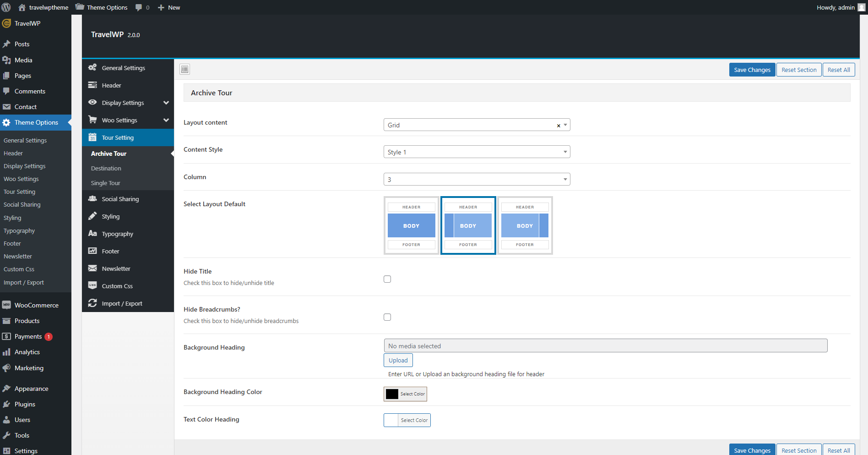Open the Layout content Grid dropdown
The image size is (868, 455).
click(x=477, y=125)
